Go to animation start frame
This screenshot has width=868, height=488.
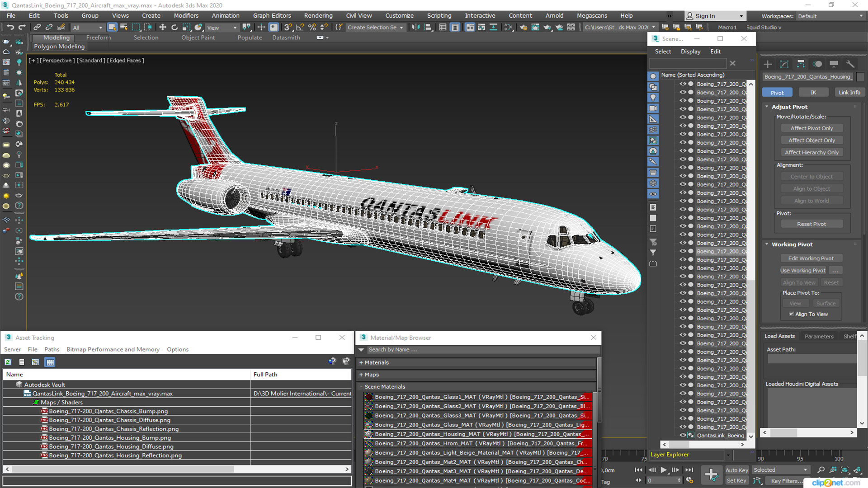(638, 470)
